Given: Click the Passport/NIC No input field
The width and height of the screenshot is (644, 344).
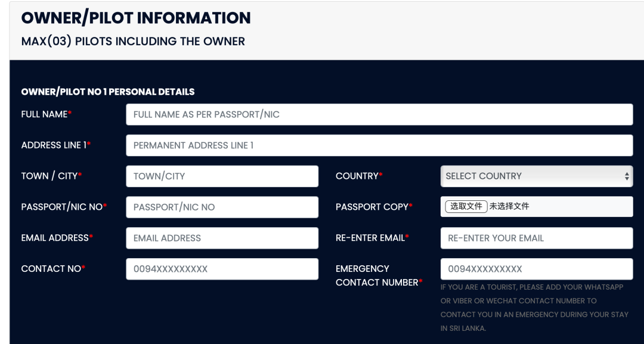Looking at the screenshot, I should click(x=222, y=207).
